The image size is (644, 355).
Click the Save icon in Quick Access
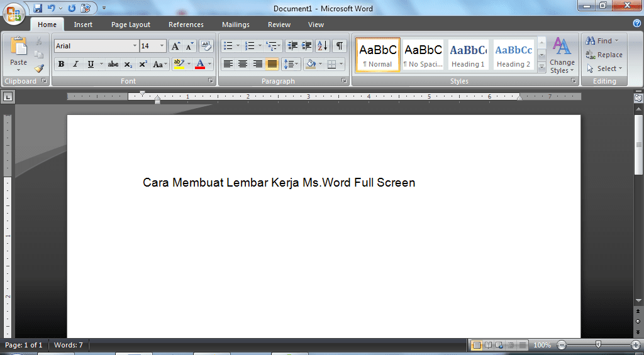(x=38, y=8)
